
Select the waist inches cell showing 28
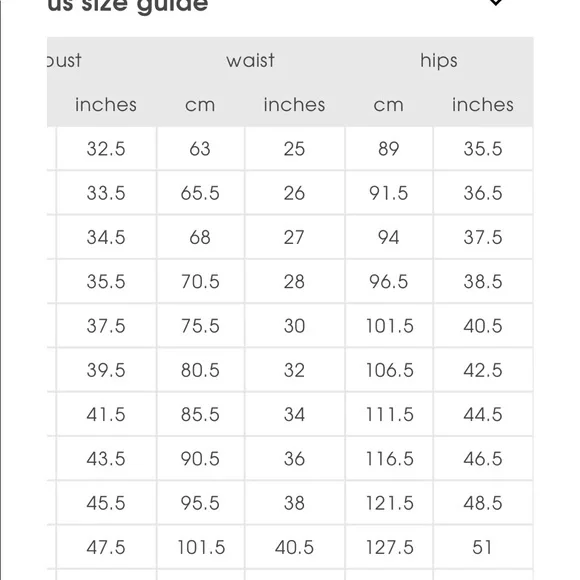point(294,281)
